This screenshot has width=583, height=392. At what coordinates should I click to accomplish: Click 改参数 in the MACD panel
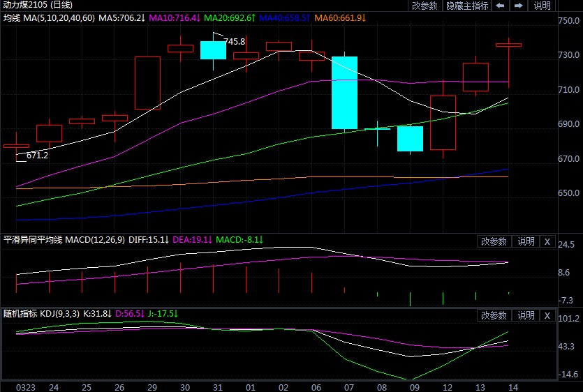pyautogui.click(x=494, y=241)
